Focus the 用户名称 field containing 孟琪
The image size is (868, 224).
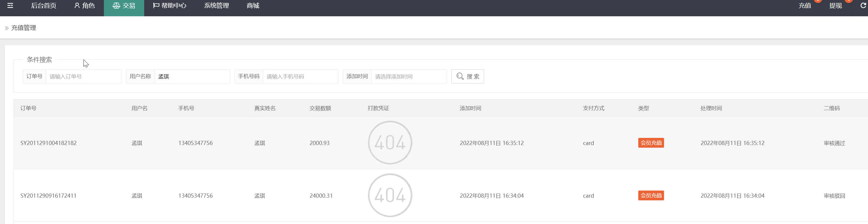coord(192,76)
